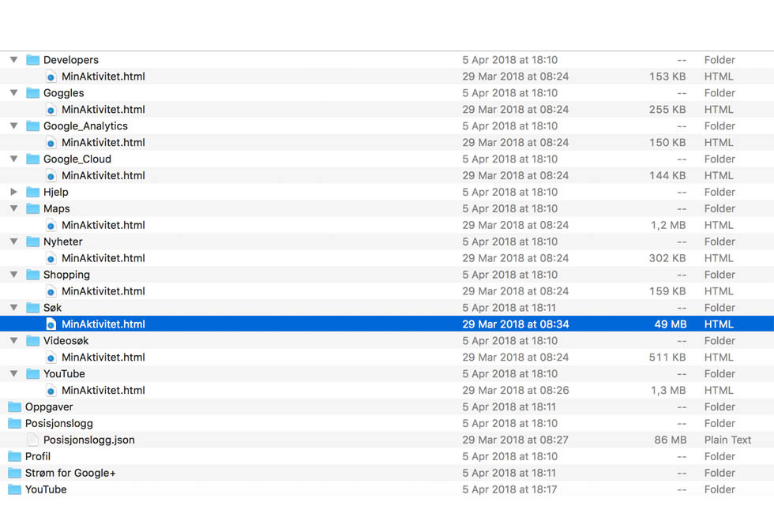Viewport: 774px width, 532px height.
Task: Select MinAktivitet.html sized 511 KB
Action: (103, 358)
